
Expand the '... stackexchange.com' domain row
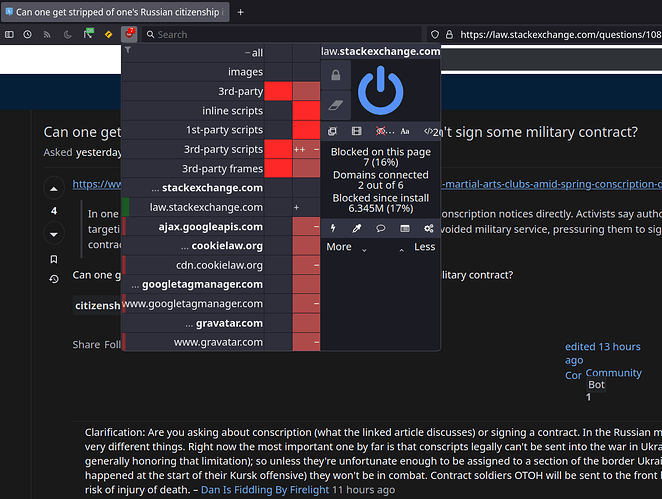pyautogui.click(x=193, y=188)
